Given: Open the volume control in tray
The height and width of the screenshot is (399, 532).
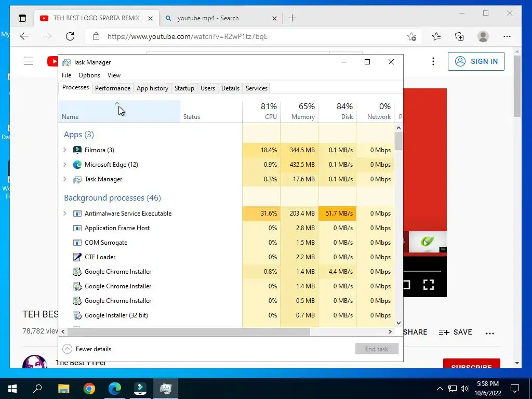Looking at the screenshot, I should click(x=464, y=389).
